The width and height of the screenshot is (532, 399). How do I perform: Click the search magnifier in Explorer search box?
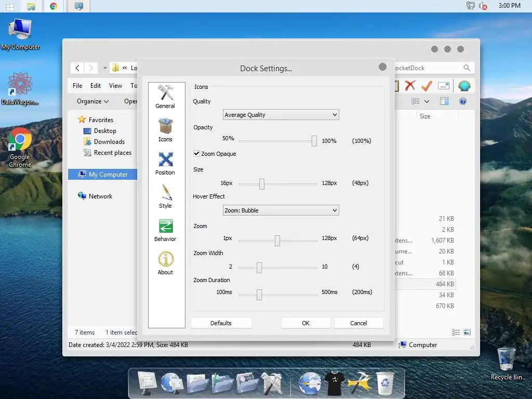pos(467,68)
